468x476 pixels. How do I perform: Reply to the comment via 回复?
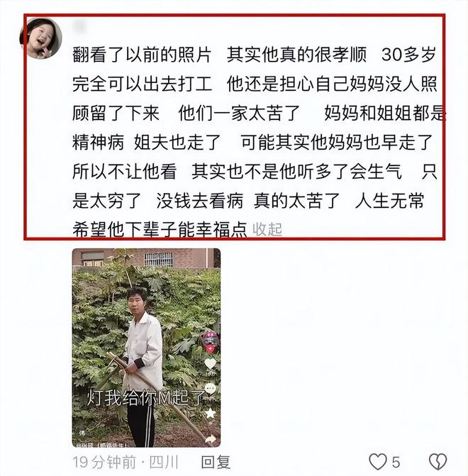(x=216, y=462)
